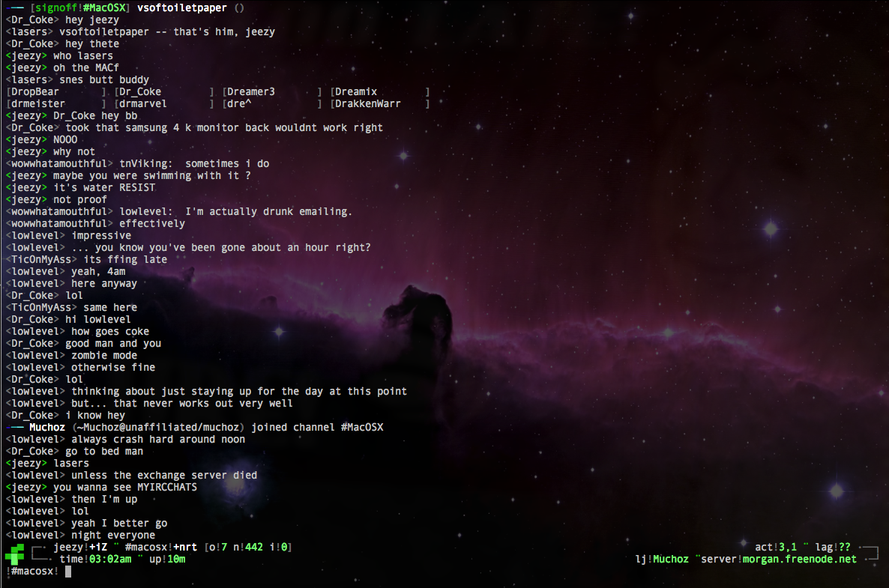The image size is (889, 588).
Task: Select the o!7 n!442 i!0 user counts
Action: [x=248, y=548]
